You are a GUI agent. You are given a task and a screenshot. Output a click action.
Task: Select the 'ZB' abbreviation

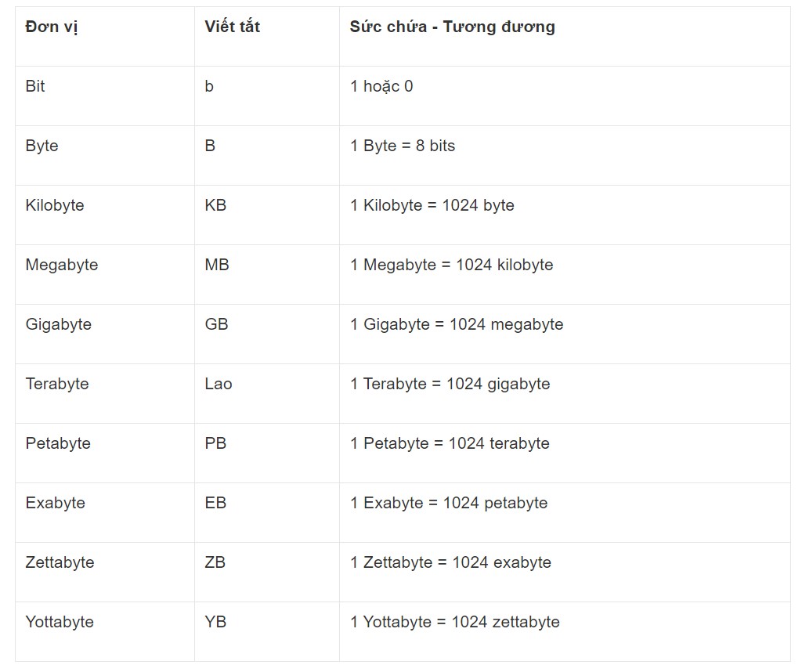point(215,563)
